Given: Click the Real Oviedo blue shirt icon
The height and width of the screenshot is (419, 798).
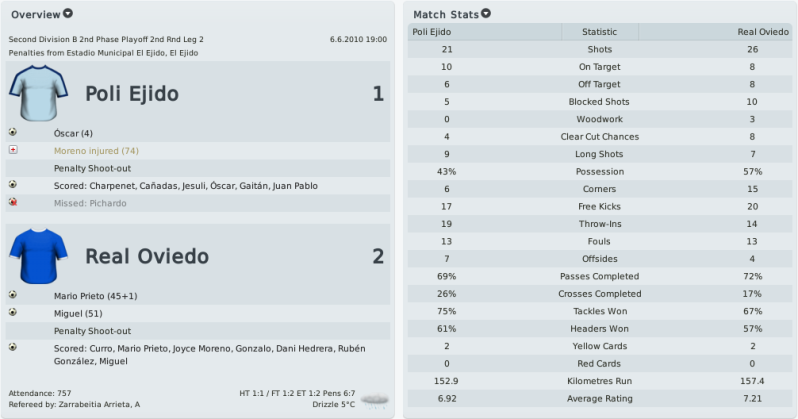Looking at the screenshot, I should [x=38, y=256].
